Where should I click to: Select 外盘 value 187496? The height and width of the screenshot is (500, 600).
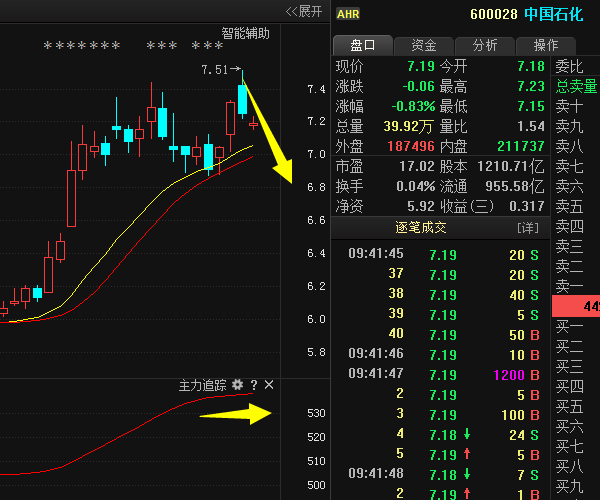click(411, 146)
